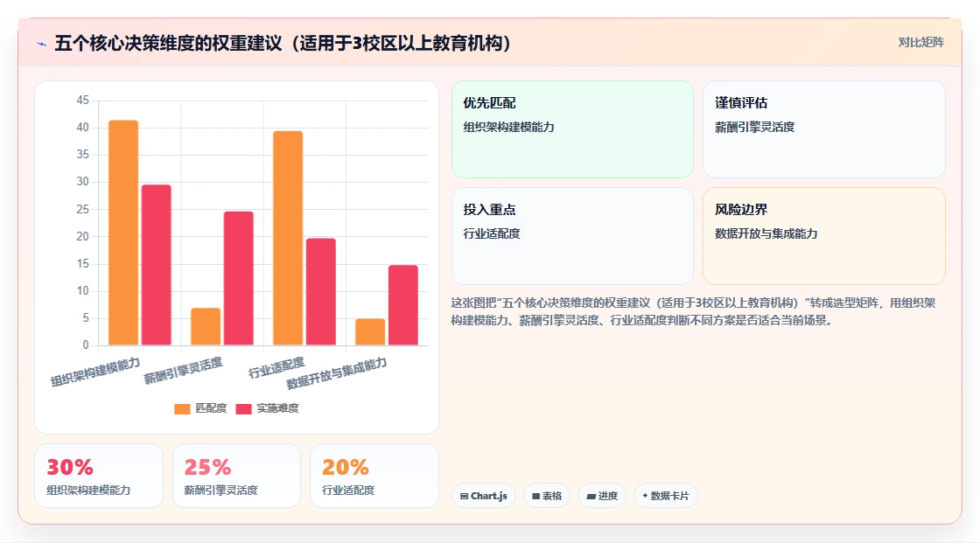980x543 pixels.
Task: Click the red 薪酬引擎灵活度 bar
Action: [x=239, y=278]
